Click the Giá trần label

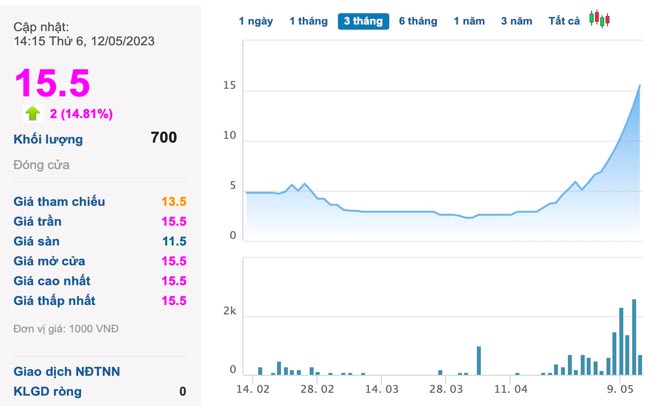click(38, 221)
